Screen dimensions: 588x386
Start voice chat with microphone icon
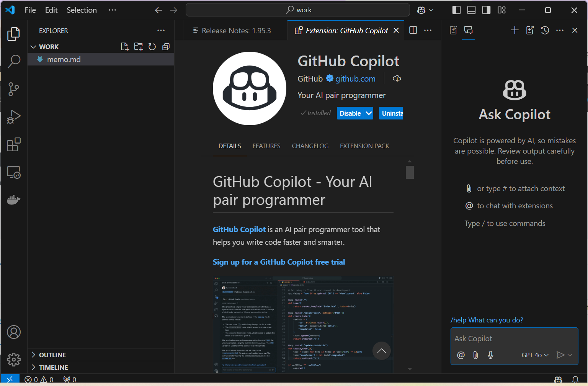pos(490,355)
